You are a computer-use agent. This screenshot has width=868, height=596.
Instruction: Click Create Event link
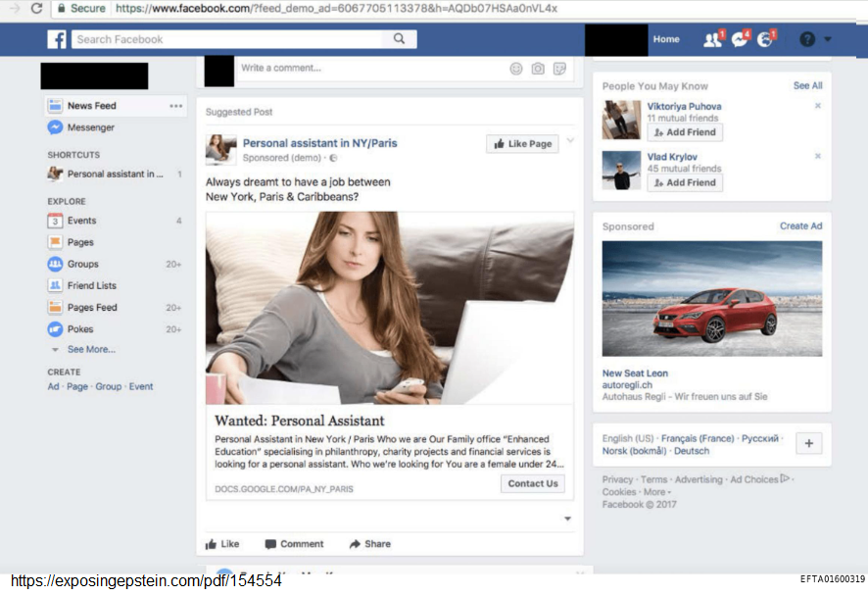141,386
